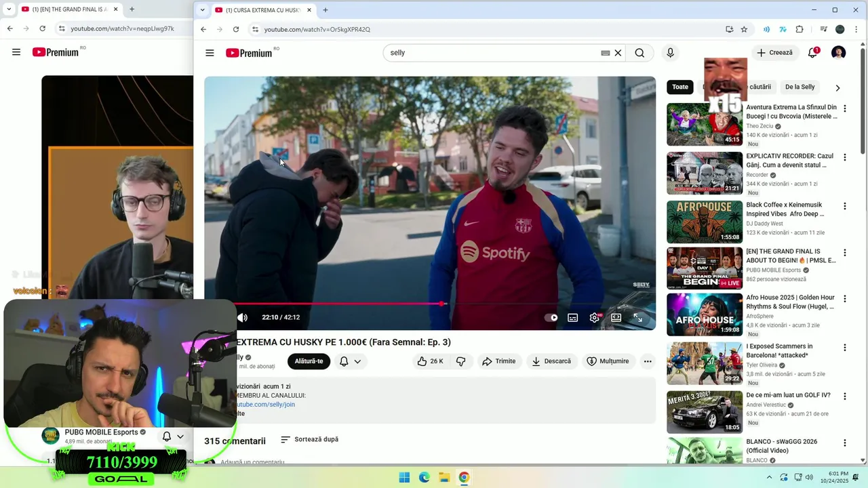Click the address bar of back Chrome window
The image size is (868, 488).
pos(122,28)
